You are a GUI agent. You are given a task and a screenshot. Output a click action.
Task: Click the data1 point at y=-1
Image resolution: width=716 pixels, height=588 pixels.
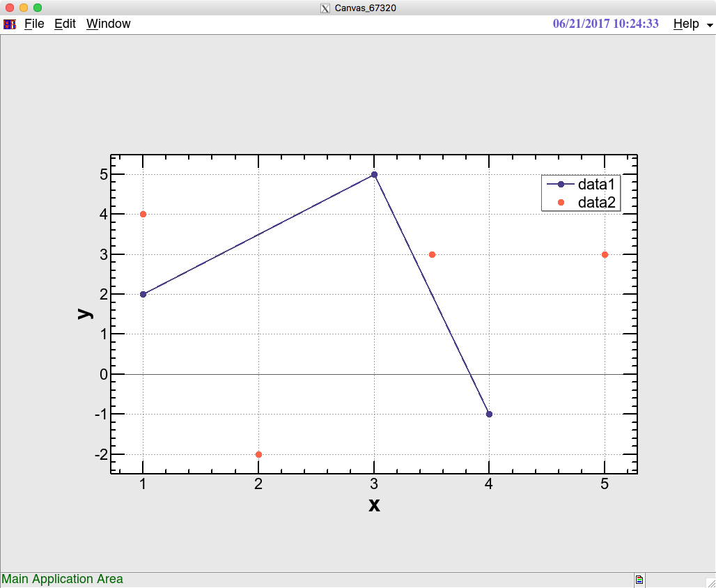tap(490, 415)
